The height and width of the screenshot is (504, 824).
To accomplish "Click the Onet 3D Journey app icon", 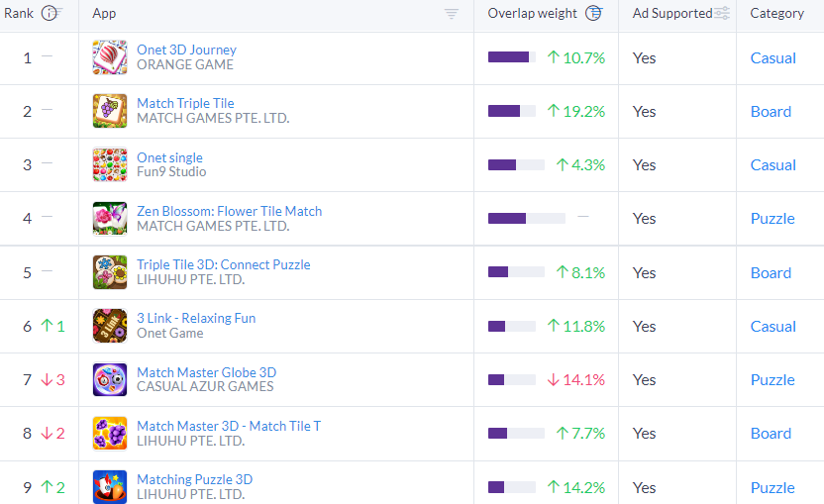I will (110, 57).
